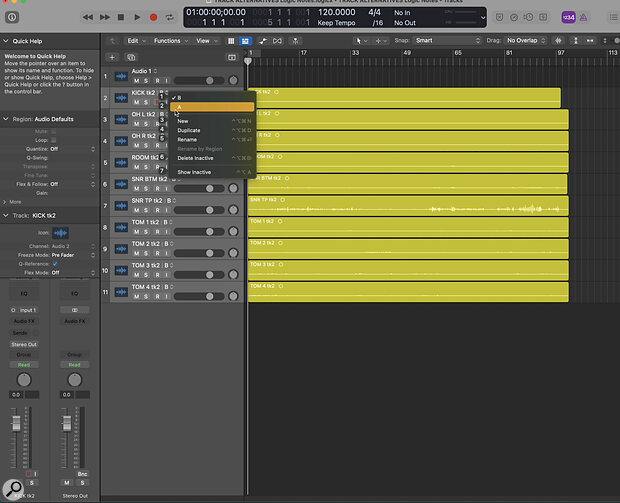This screenshot has height=503, width=620.
Task: Record-enable the TOM 2 tk2 track
Action: click(157, 253)
